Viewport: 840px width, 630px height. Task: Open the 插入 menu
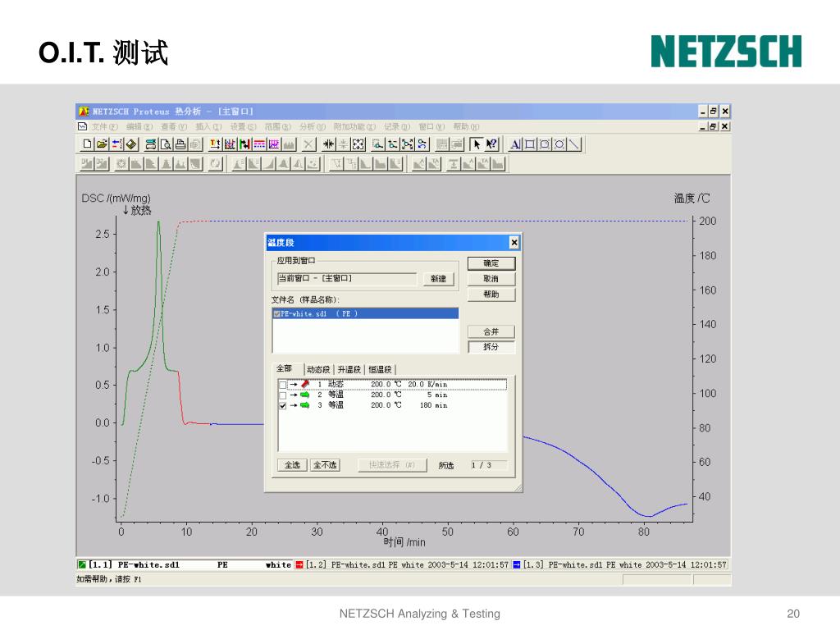pos(208,126)
